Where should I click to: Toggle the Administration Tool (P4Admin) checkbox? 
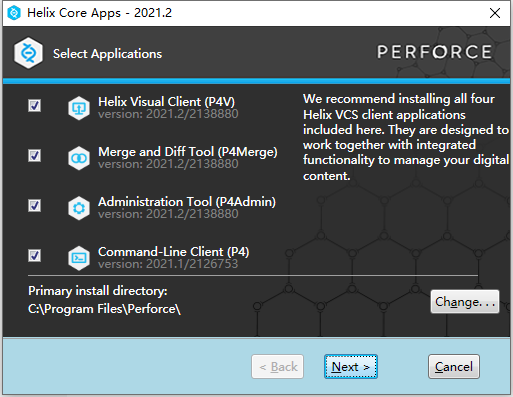tap(34, 205)
